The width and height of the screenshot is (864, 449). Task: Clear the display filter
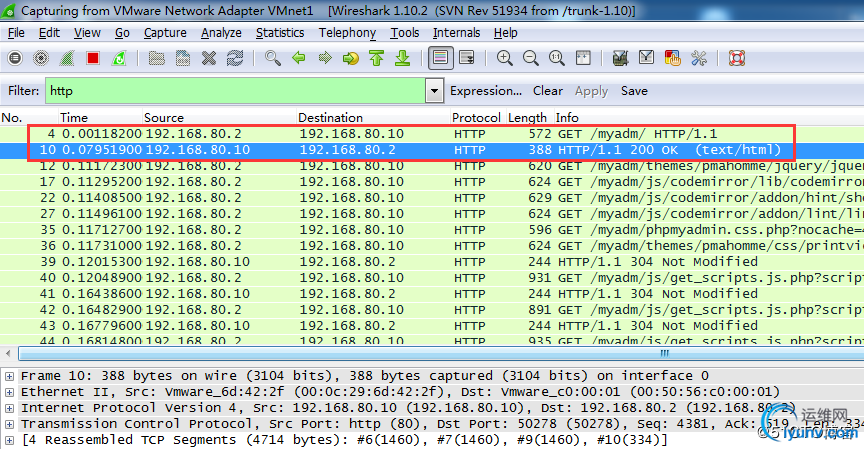[x=548, y=91]
